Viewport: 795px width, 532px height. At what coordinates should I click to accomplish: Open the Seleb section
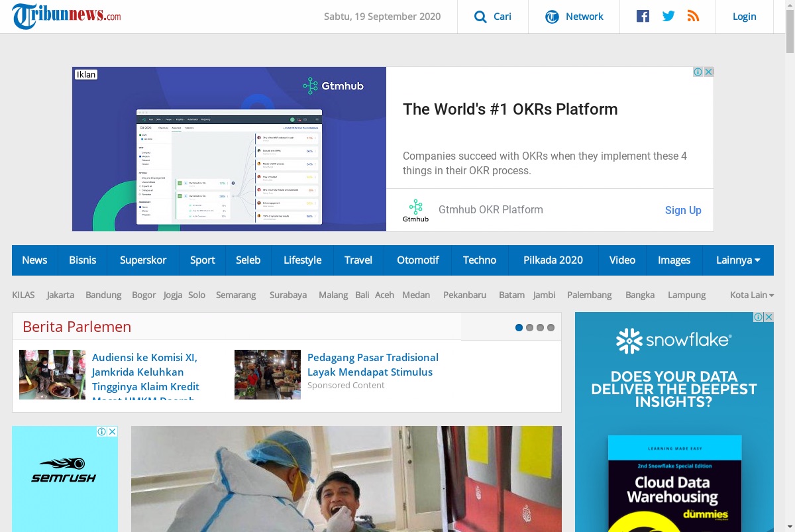(x=248, y=260)
